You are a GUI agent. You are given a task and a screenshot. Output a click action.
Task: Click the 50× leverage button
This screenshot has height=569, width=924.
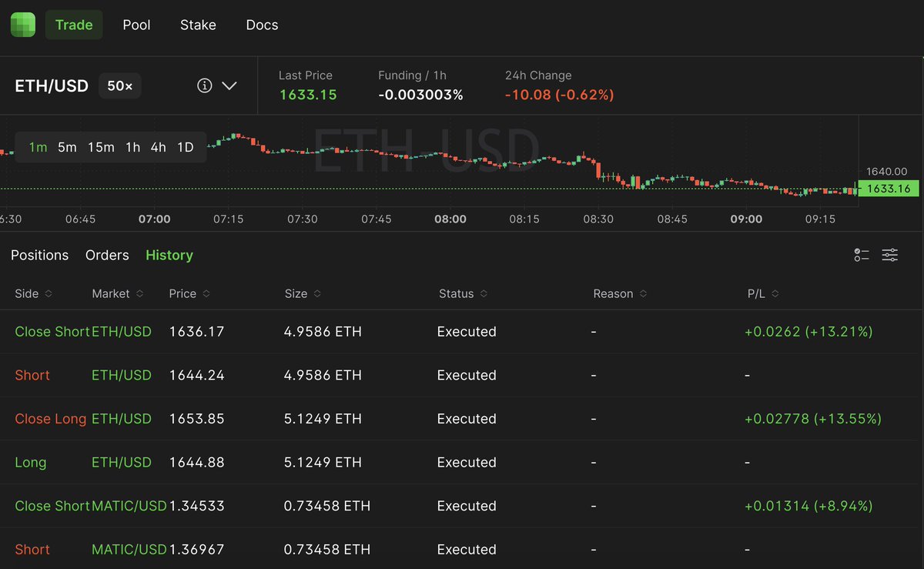pos(119,86)
